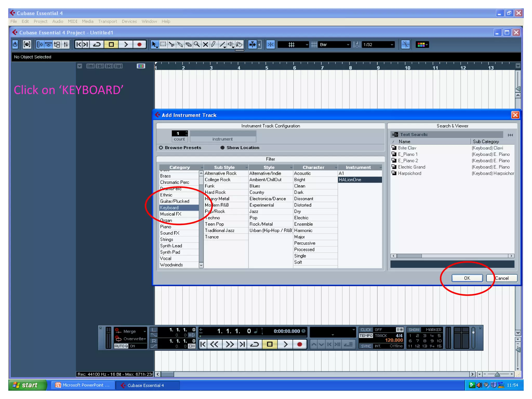Click Windows Start button
The image size is (532, 399).
tap(28, 385)
